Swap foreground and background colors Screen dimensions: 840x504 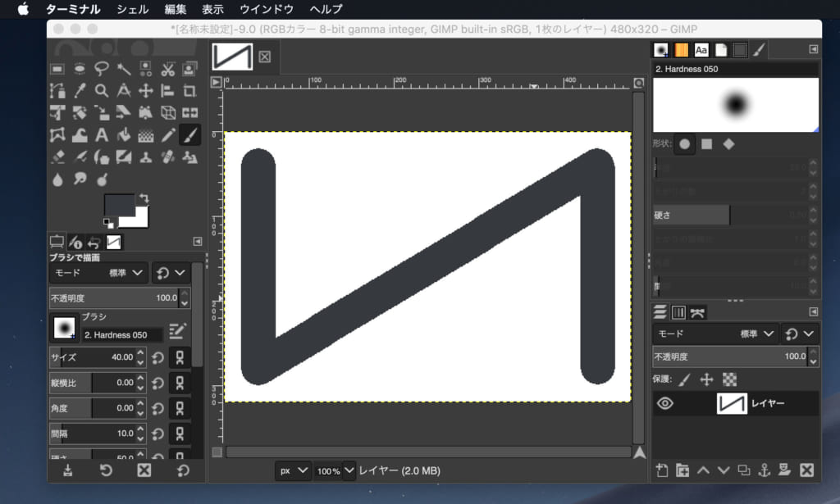(144, 197)
